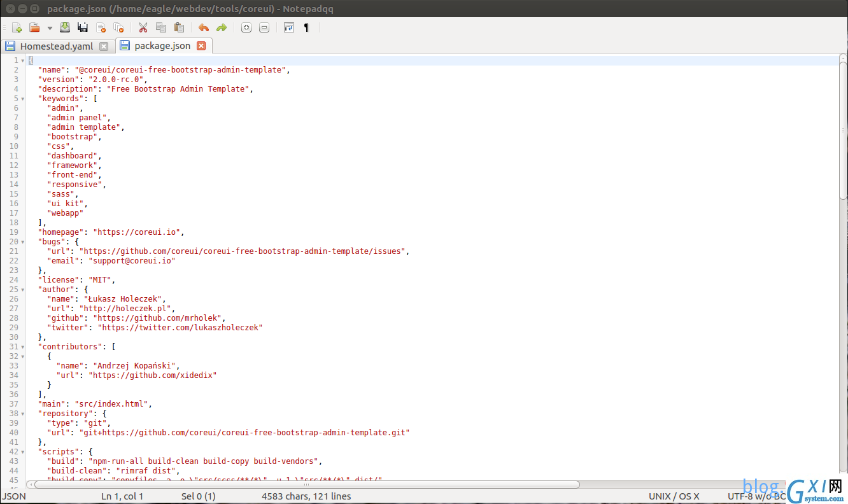848x504 pixels.
Task: Open the recent files dropdown arrow
Action: pos(50,28)
